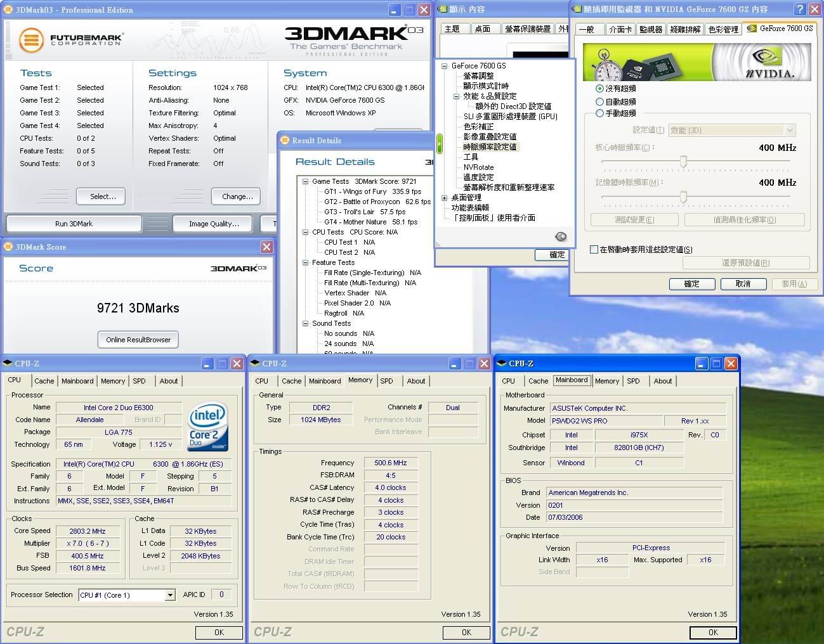This screenshot has width=824, height=644.
Task: Click the CPU-Z title icon in Memory window
Action: [x=255, y=363]
